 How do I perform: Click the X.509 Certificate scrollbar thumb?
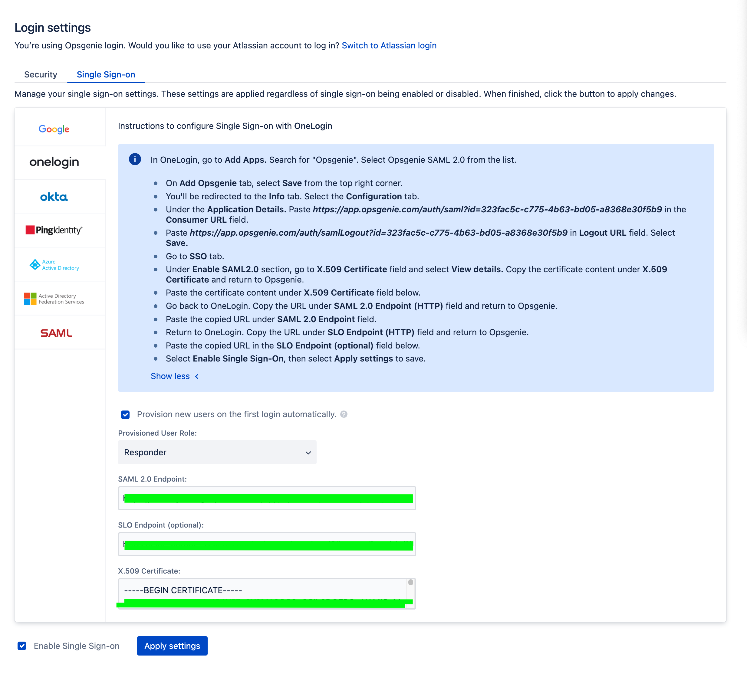pos(411,582)
